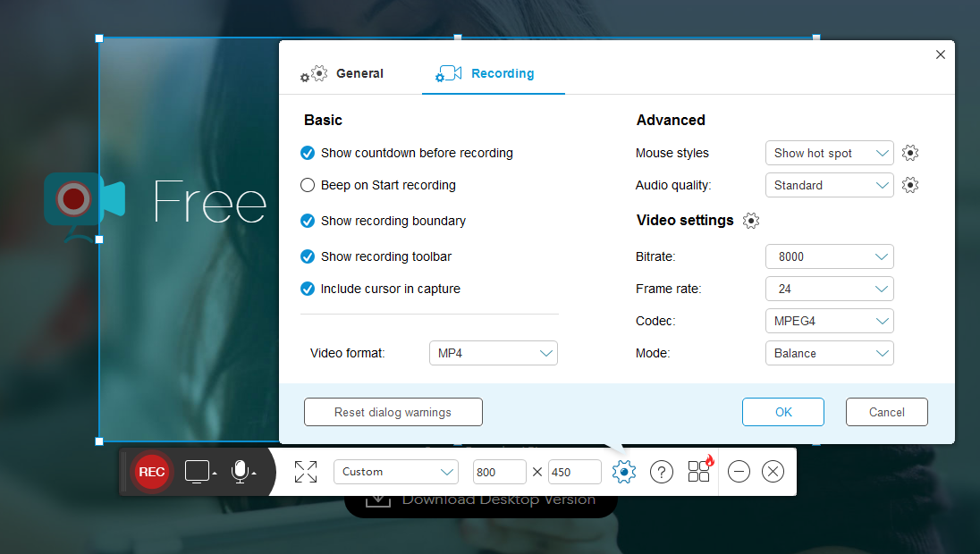The width and height of the screenshot is (980, 554).
Task: Open the Video format MP4 dropdown
Action: click(x=493, y=353)
